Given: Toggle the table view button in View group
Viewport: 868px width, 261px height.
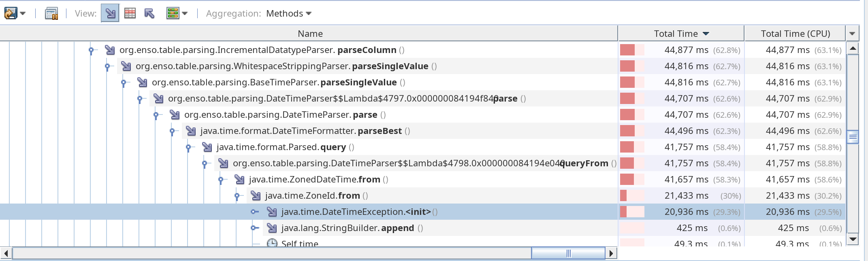Looking at the screenshot, I should [x=130, y=13].
